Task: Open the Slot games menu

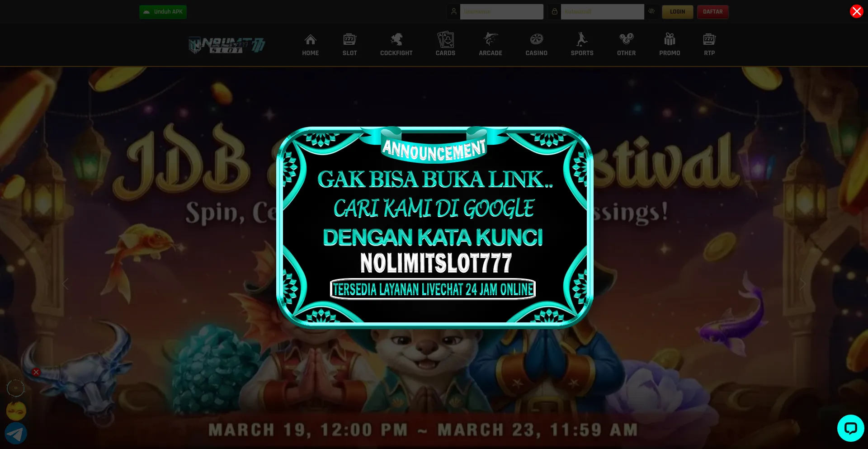Action: 349,44
